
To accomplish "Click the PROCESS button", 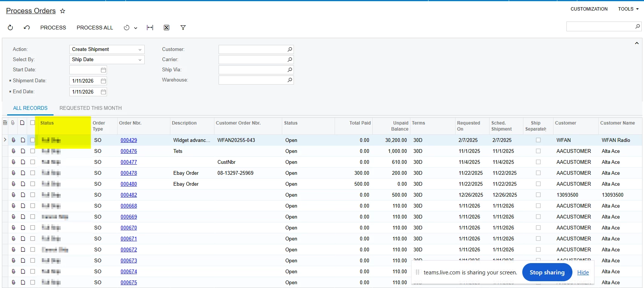I will click(x=53, y=28).
